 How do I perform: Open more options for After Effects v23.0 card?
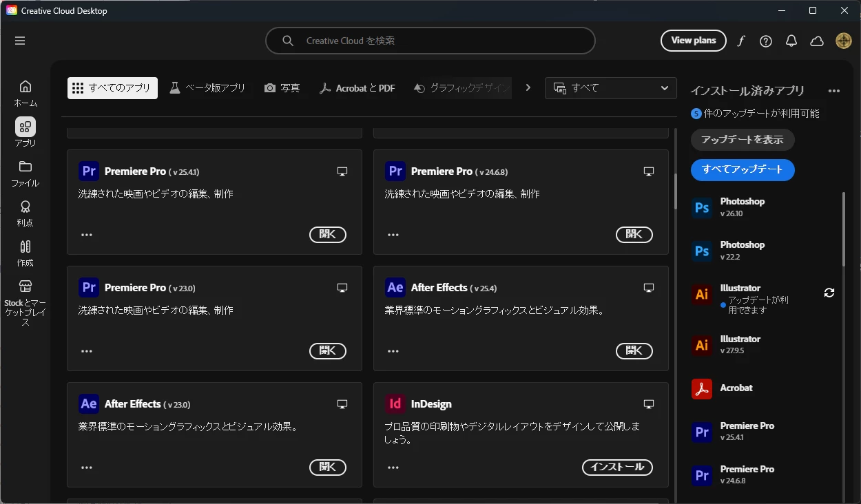[x=87, y=468]
